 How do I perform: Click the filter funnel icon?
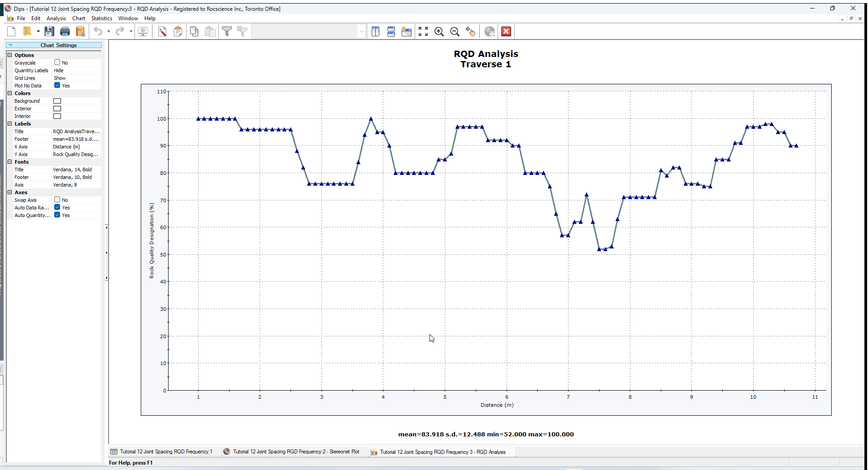(227, 31)
